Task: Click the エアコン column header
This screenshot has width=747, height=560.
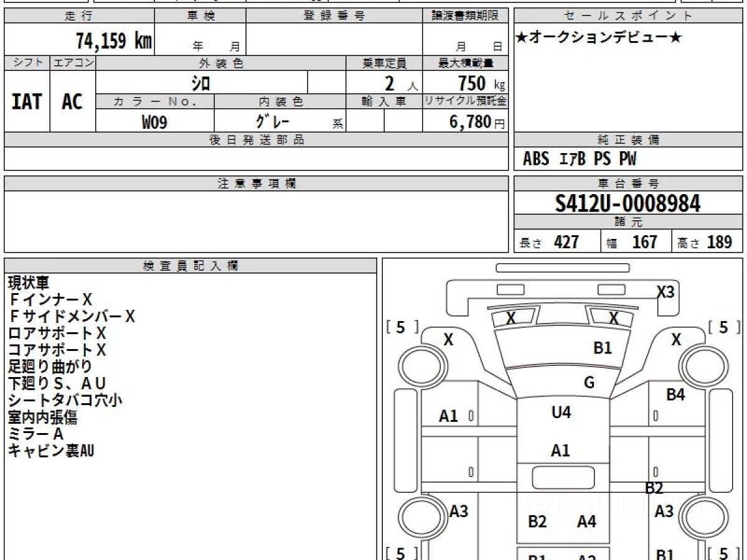Action: tap(73, 63)
